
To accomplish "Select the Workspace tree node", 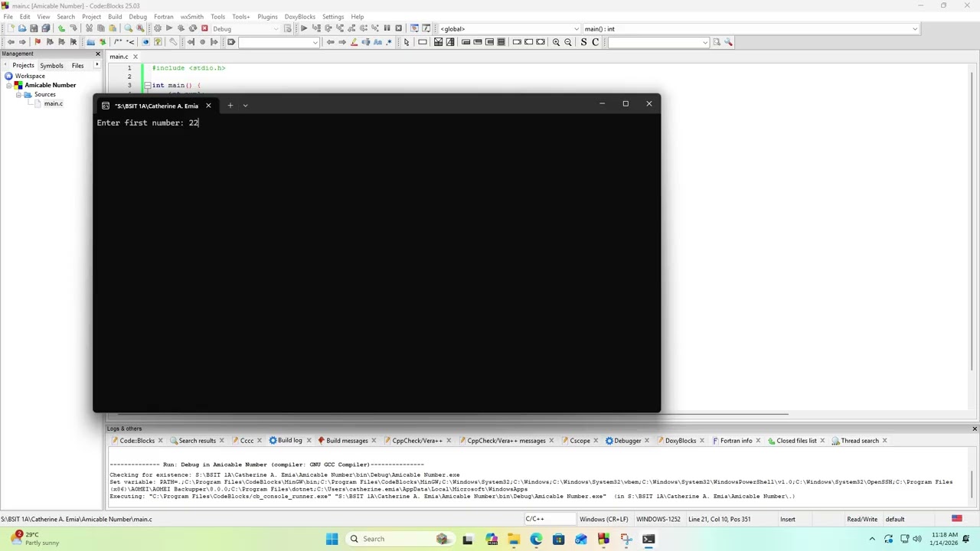I will [30, 76].
